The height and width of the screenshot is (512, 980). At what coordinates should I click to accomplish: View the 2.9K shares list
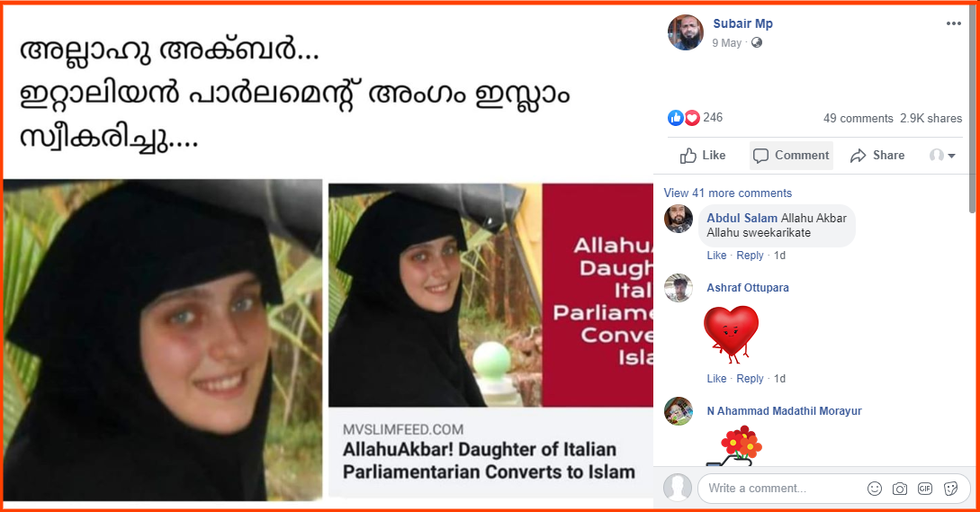point(931,118)
